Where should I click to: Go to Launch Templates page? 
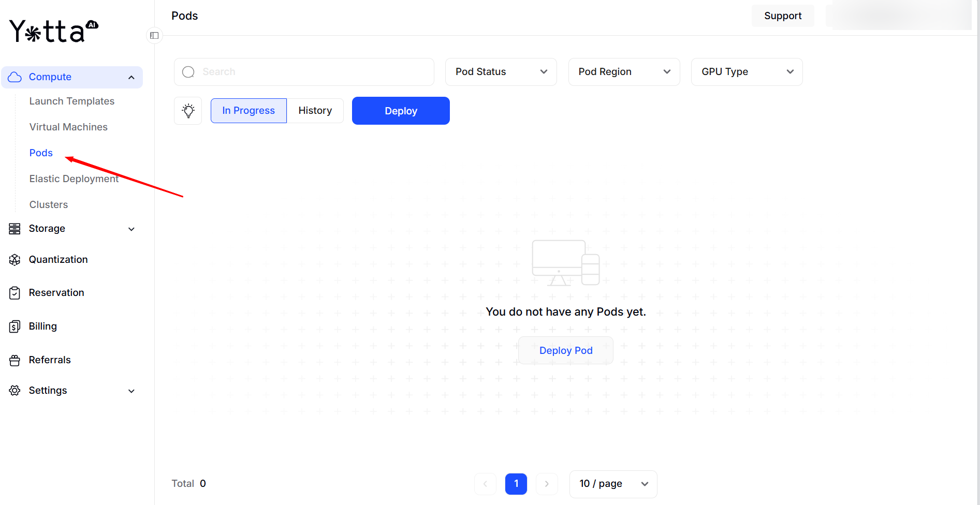click(x=72, y=101)
